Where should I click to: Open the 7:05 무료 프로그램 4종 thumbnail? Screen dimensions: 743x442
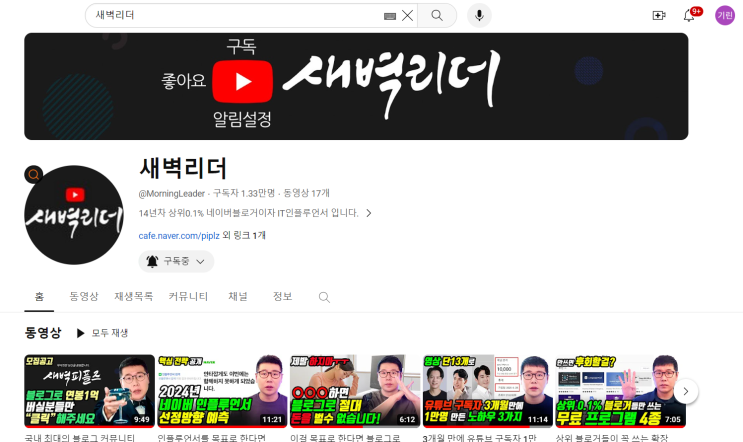click(x=620, y=391)
